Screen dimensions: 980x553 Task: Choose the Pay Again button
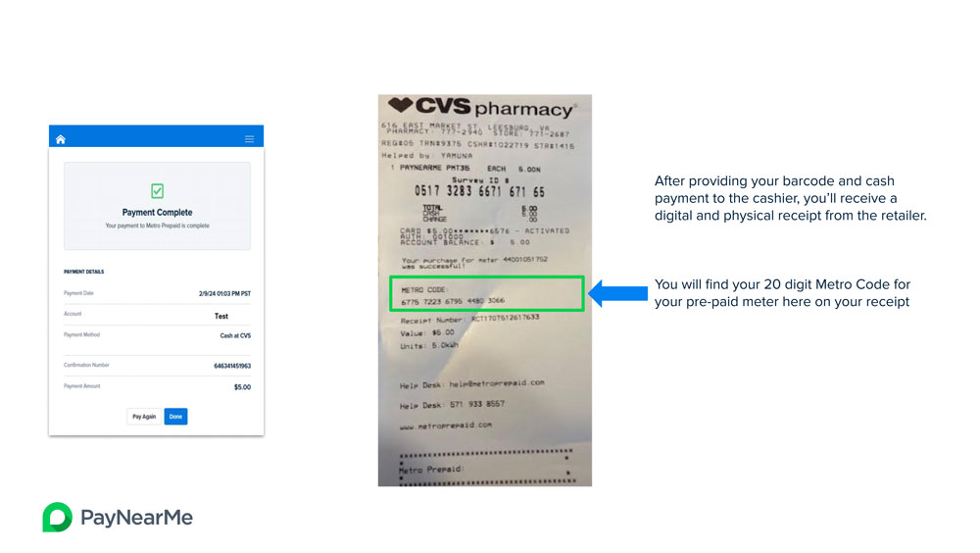[144, 417]
